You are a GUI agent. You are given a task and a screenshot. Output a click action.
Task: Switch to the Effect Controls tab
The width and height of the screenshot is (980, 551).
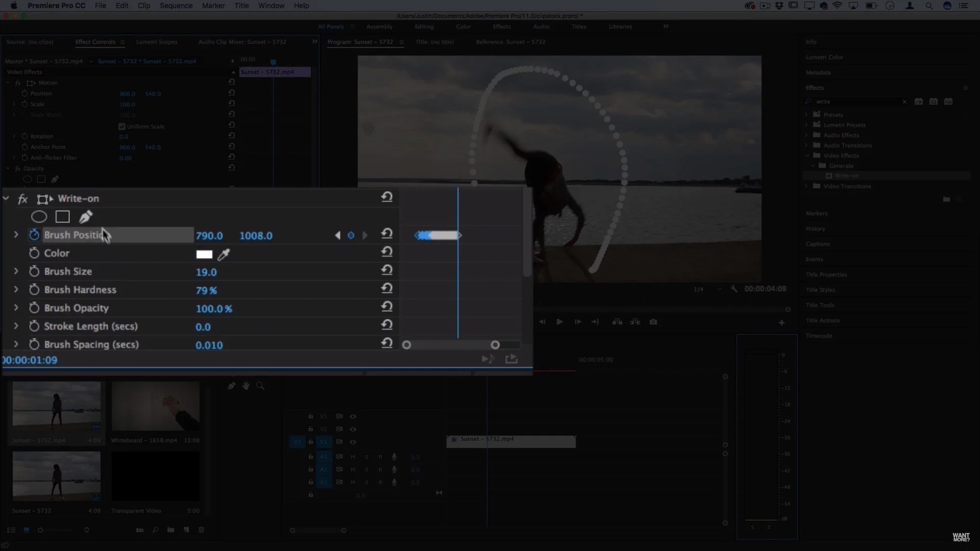click(95, 42)
